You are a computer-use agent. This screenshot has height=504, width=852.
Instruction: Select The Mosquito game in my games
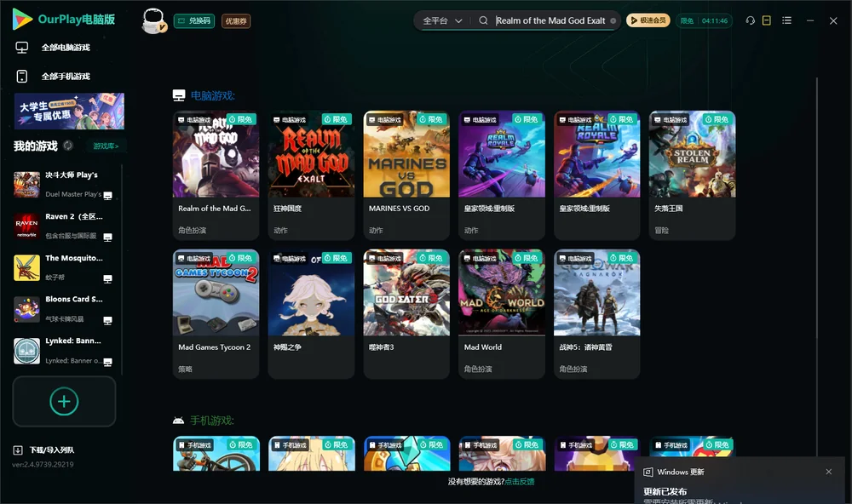click(64, 267)
